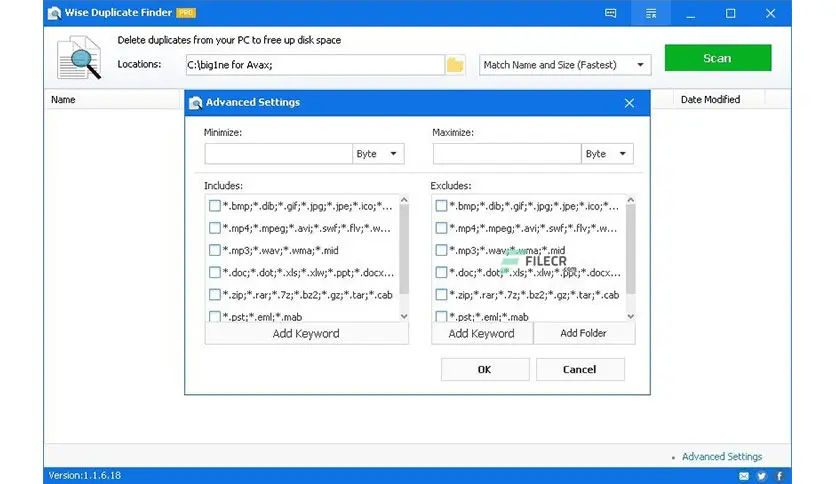This screenshot has height=484, width=836.
Task: Open the feedback chat icon in title bar
Action: (610, 13)
